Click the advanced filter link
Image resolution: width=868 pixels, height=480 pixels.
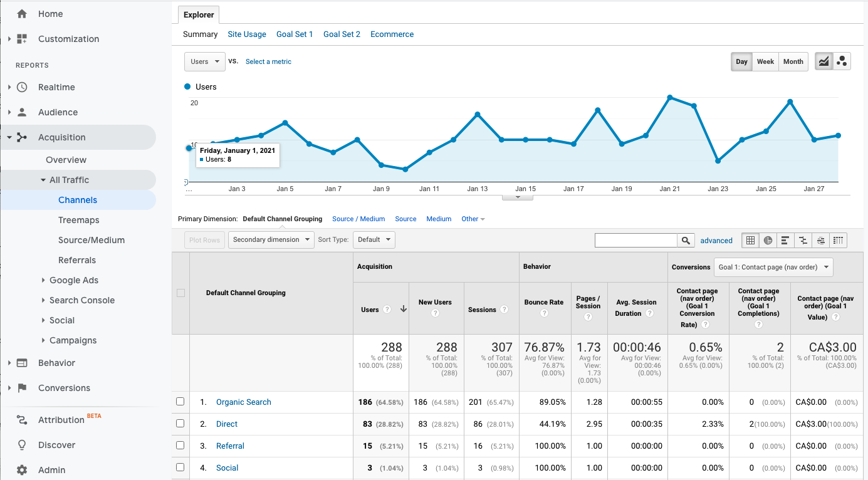point(716,240)
